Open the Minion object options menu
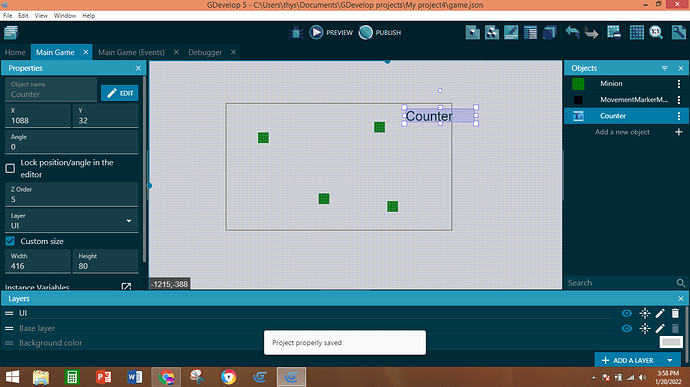The width and height of the screenshot is (690, 387). [679, 83]
